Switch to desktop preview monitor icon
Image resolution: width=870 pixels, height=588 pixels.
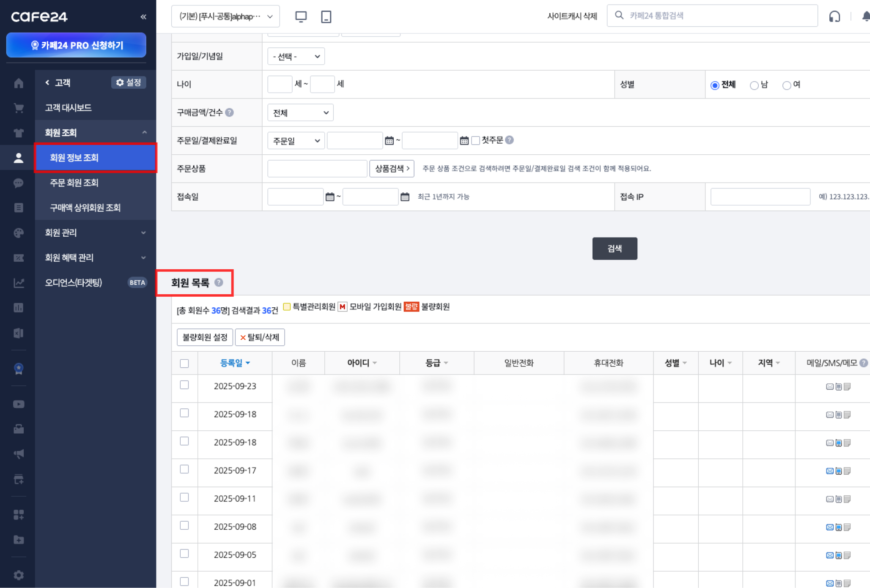pos(301,16)
